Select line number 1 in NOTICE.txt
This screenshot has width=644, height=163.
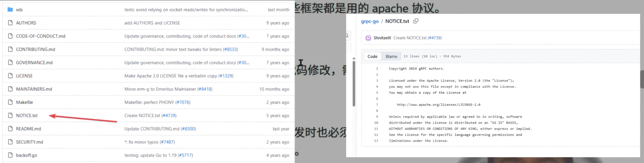[x=377, y=69]
